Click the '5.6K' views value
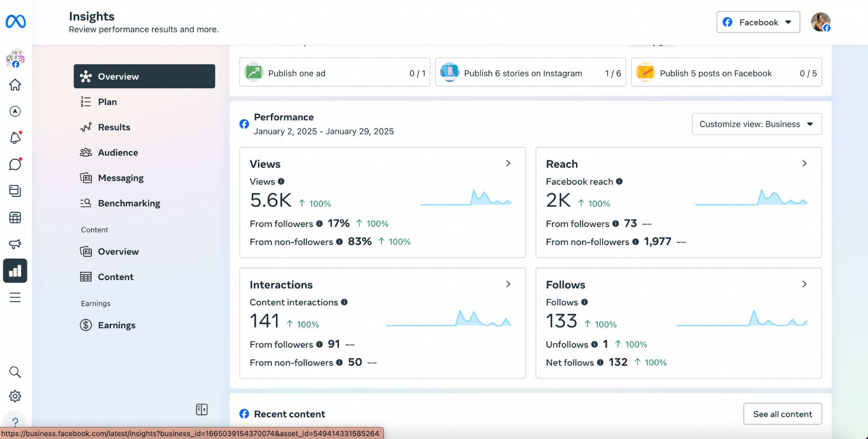The height and width of the screenshot is (439, 868). (270, 200)
